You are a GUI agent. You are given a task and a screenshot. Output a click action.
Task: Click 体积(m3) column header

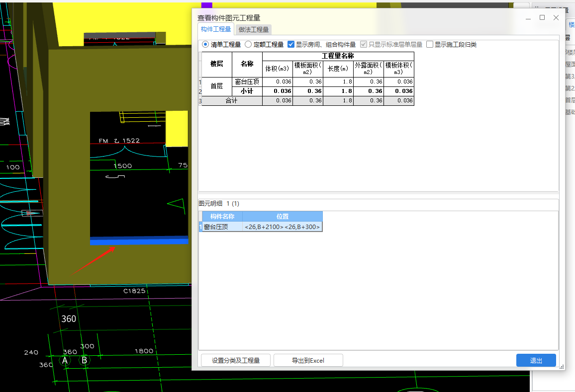click(x=277, y=69)
